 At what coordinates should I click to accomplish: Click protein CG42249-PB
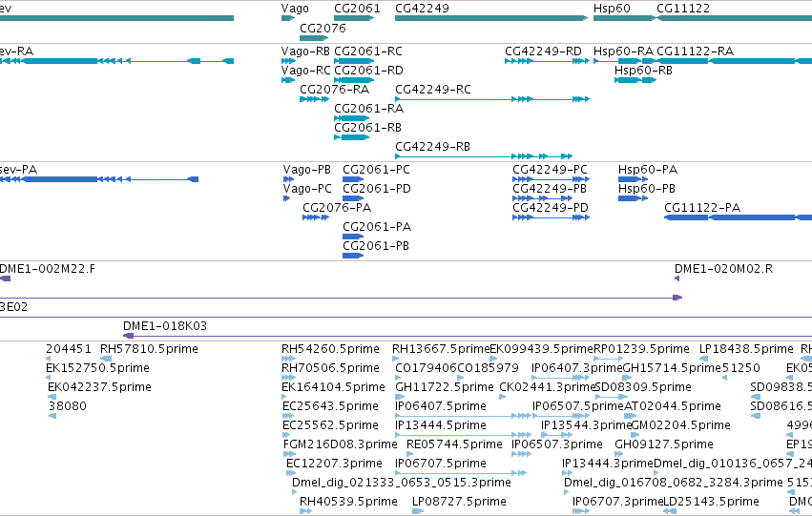click(x=550, y=189)
